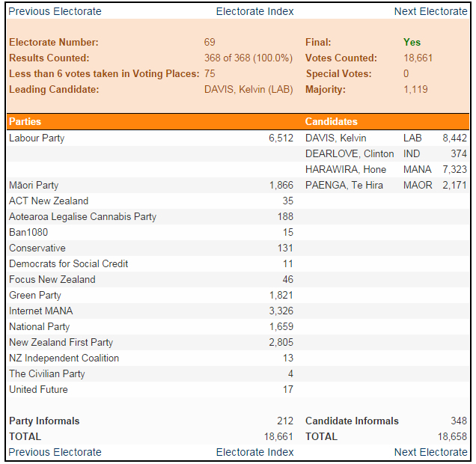Select the Majority value 1,119
This screenshot has height=464, width=476.
click(415, 90)
